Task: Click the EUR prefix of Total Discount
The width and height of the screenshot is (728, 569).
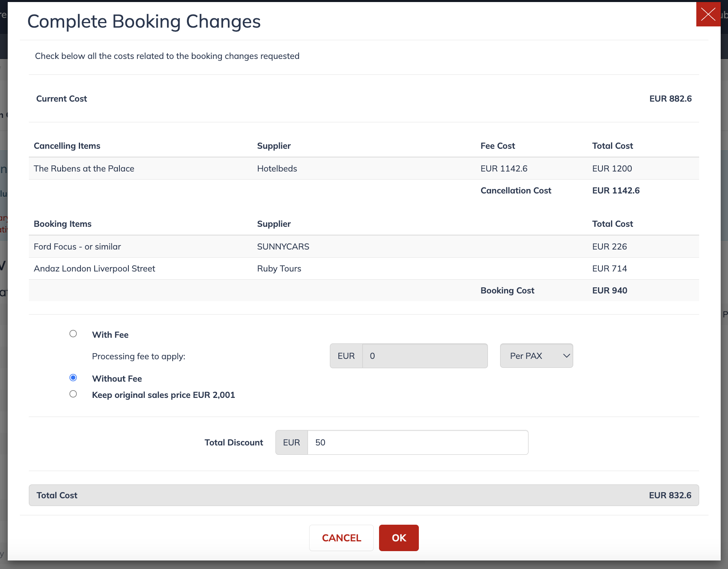Action: [x=291, y=442]
